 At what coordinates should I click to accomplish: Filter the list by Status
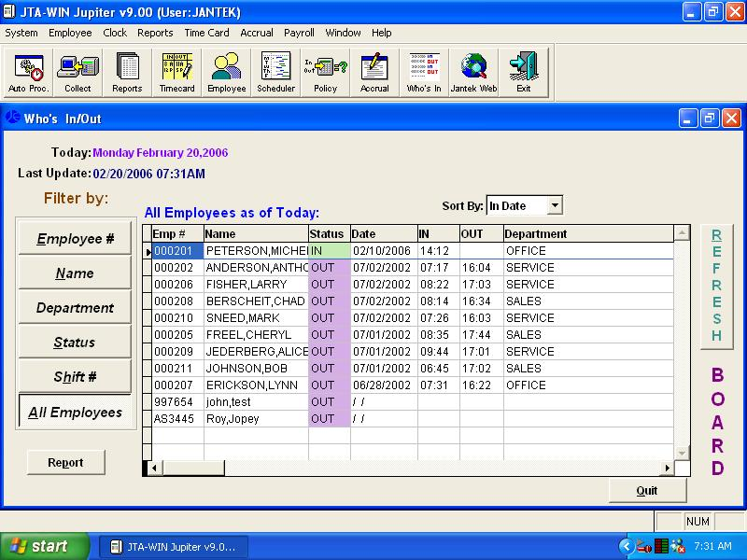74,342
